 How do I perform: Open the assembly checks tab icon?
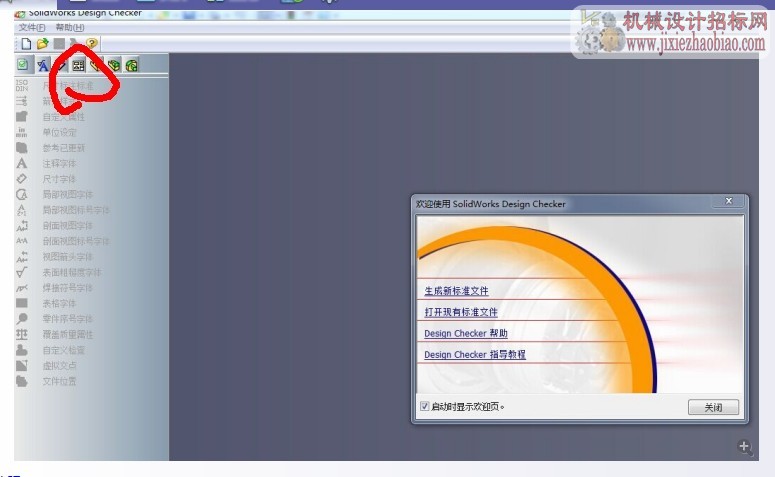(114, 65)
